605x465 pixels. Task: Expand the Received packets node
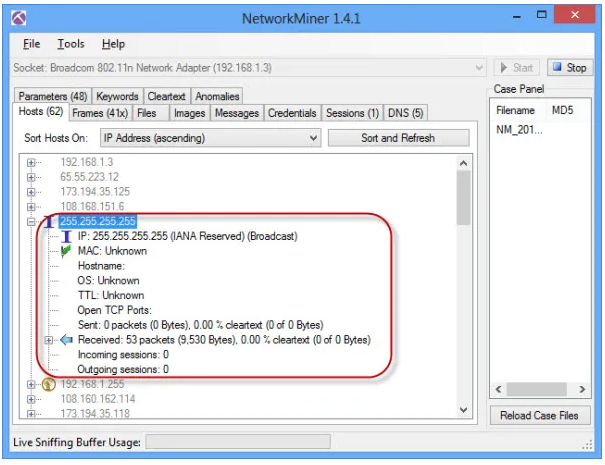[48, 340]
